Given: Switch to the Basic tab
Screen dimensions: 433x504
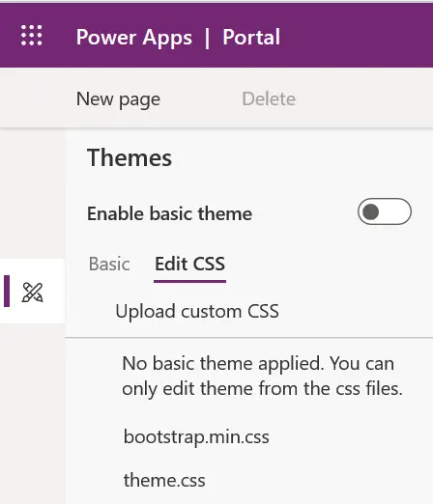Looking at the screenshot, I should click(109, 264).
